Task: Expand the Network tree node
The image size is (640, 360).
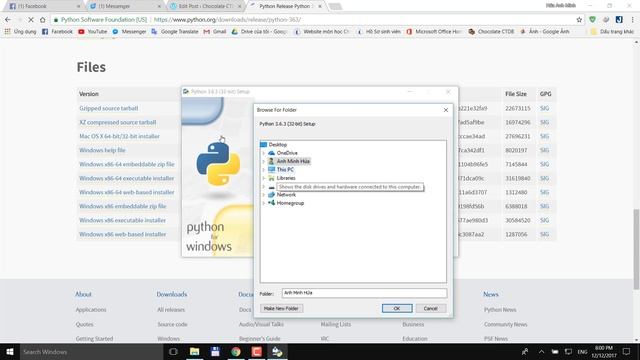Action: coord(264,195)
